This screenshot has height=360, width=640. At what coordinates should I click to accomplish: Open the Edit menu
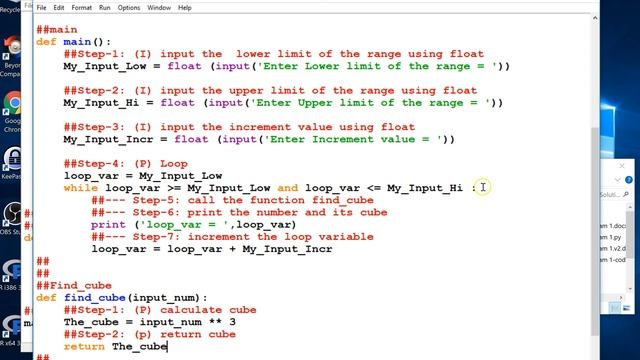pyautogui.click(x=58, y=8)
